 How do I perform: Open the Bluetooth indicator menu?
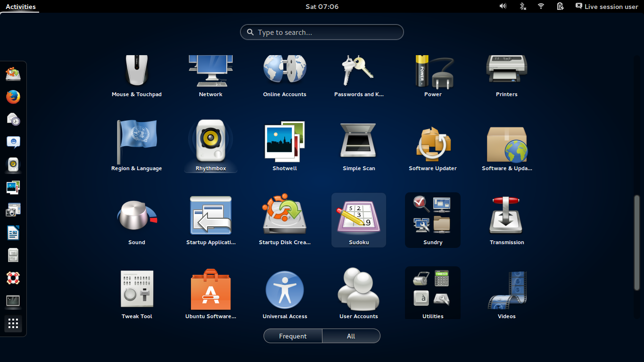pyautogui.click(x=522, y=6)
